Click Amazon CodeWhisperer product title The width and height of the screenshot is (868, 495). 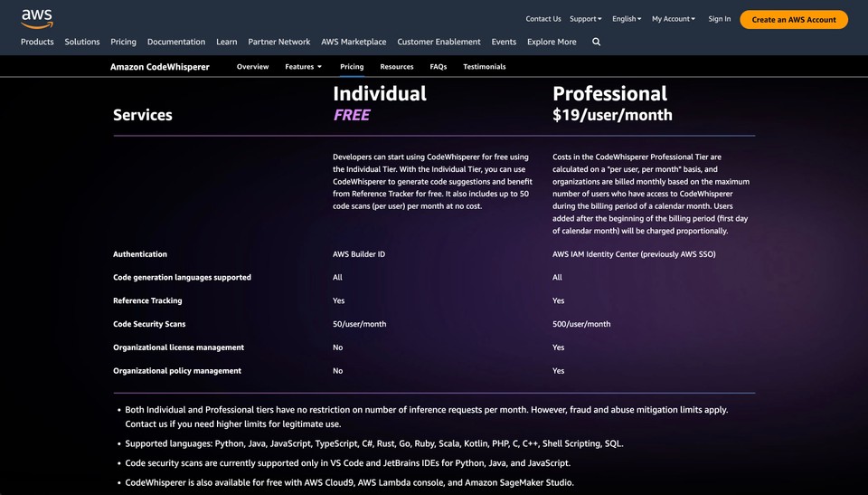click(x=159, y=67)
